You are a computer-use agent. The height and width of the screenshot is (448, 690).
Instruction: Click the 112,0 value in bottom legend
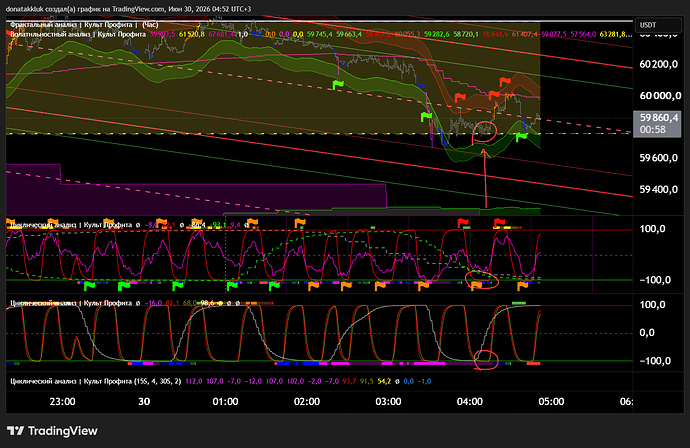tap(194, 381)
